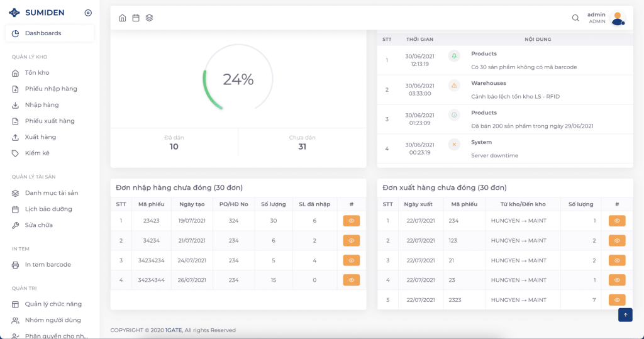
Task: Open the Dashboards menu item
Action: coord(43,33)
